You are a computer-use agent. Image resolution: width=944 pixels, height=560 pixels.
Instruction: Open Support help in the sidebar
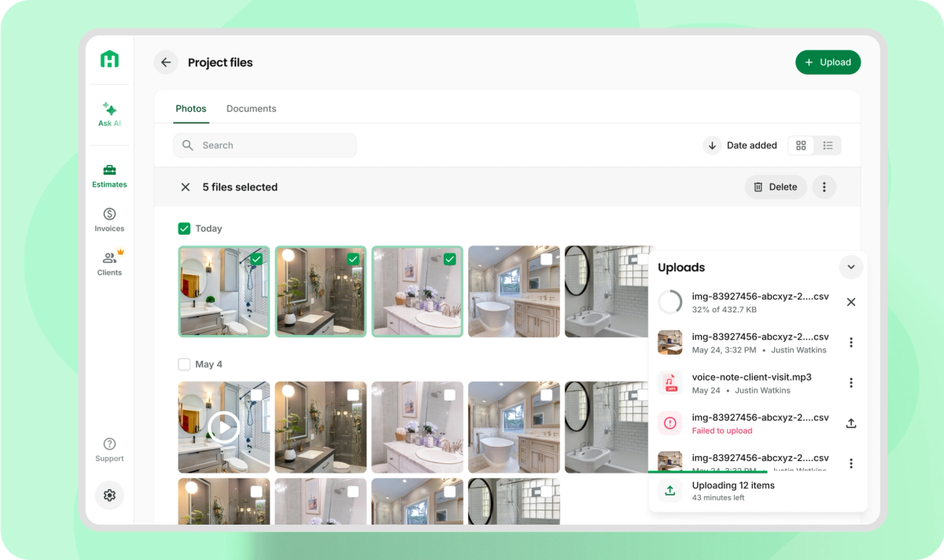(x=109, y=450)
